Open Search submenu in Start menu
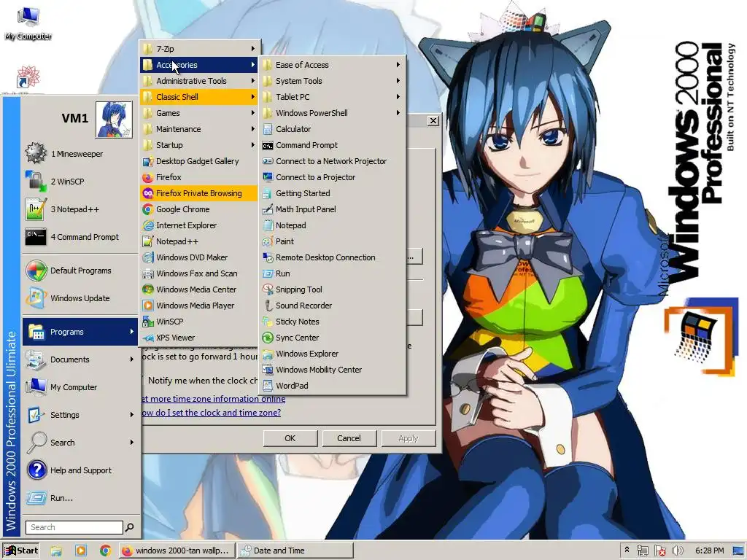The height and width of the screenshot is (560, 747). click(80, 443)
